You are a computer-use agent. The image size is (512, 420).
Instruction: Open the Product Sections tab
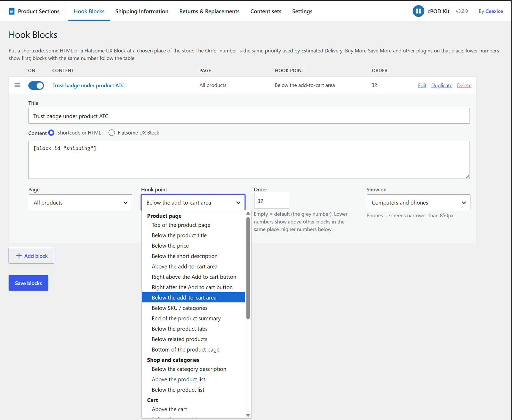(34, 11)
